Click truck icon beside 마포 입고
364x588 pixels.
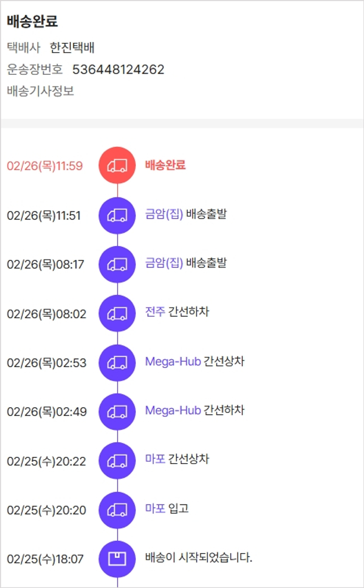117,510
